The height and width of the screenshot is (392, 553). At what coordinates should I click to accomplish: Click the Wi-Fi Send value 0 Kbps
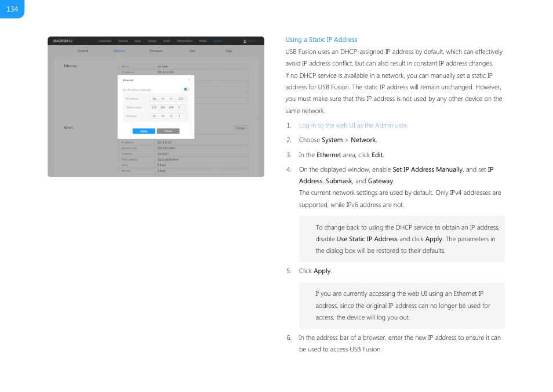point(162,165)
